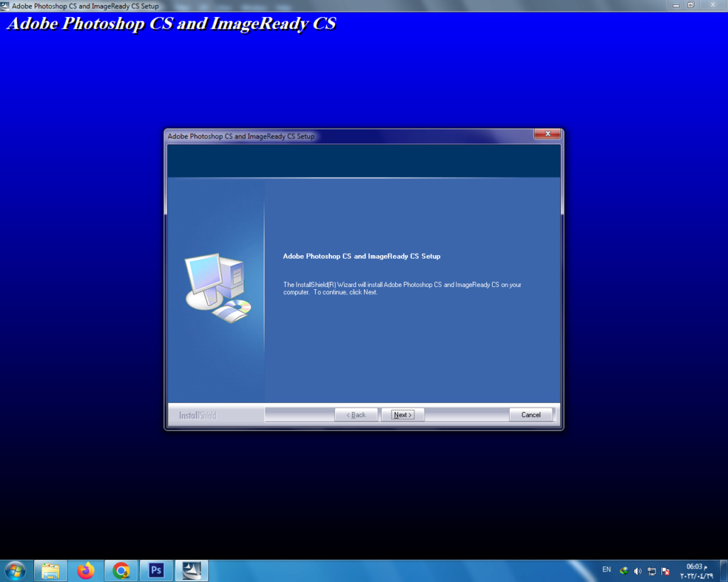The width and height of the screenshot is (728, 582).
Task: Restore down the outer setup window
Action: point(690,5)
